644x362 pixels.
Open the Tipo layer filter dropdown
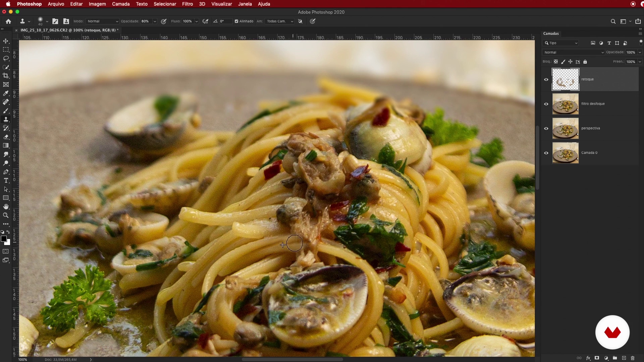[561, 43]
